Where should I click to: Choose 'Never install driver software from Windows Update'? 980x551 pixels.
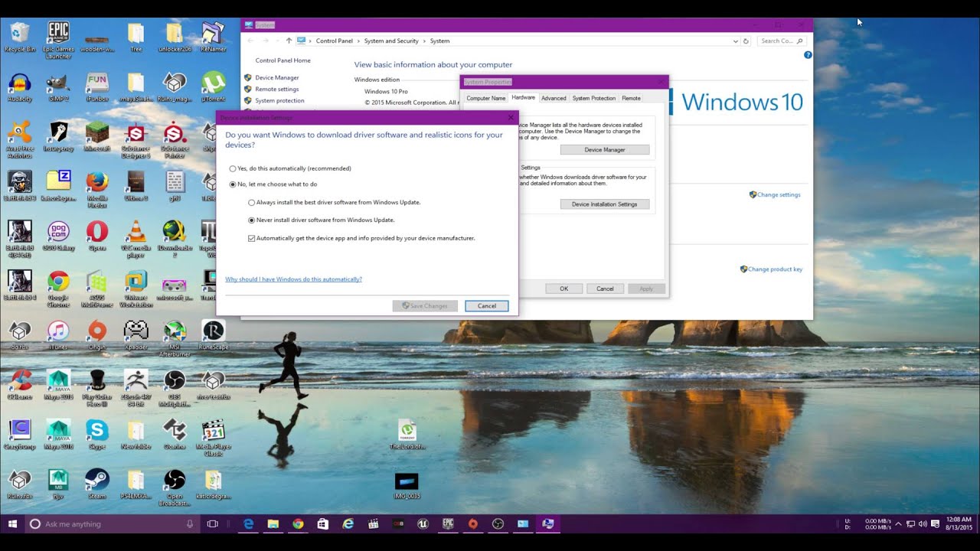(321, 220)
